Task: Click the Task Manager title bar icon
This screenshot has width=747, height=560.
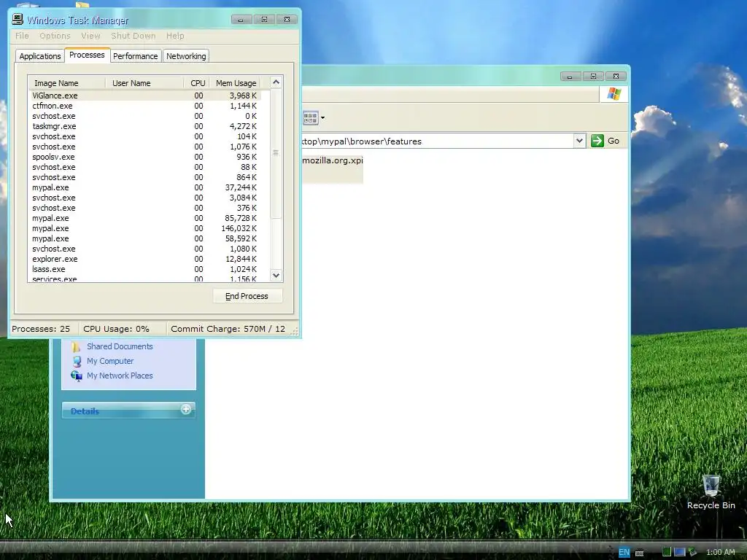Action: [x=18, y=19]
